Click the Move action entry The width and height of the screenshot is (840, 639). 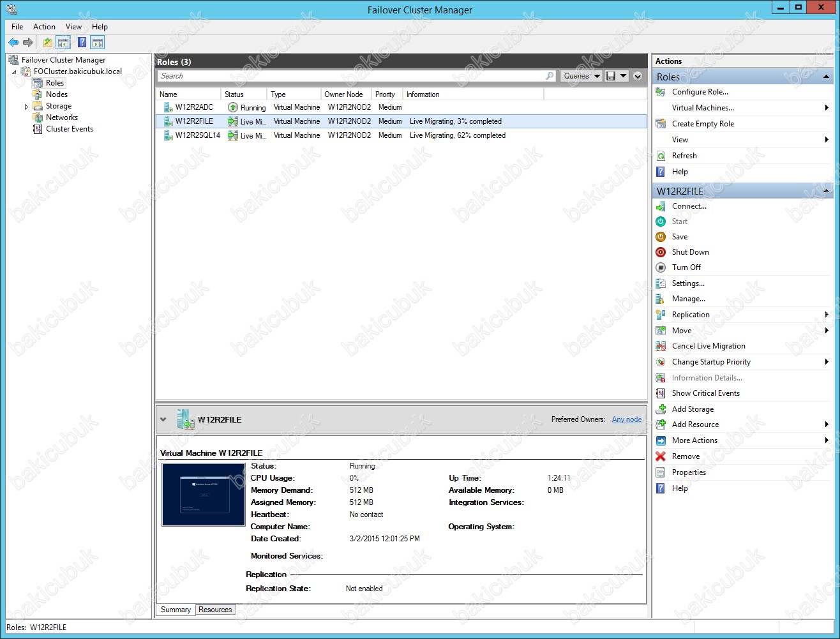(x=682, y=331)
